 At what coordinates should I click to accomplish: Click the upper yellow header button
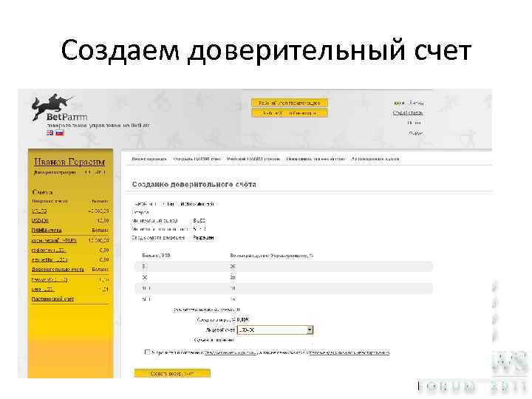point(290,103)
